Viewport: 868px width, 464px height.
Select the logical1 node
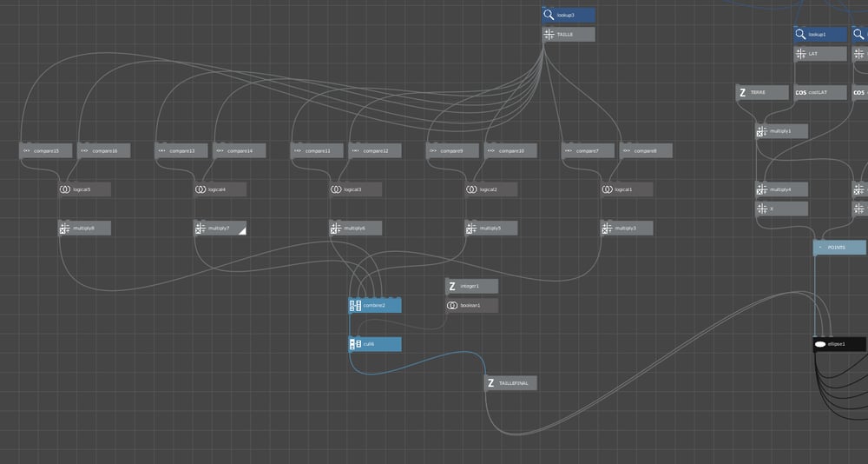[x=628, y=189]
